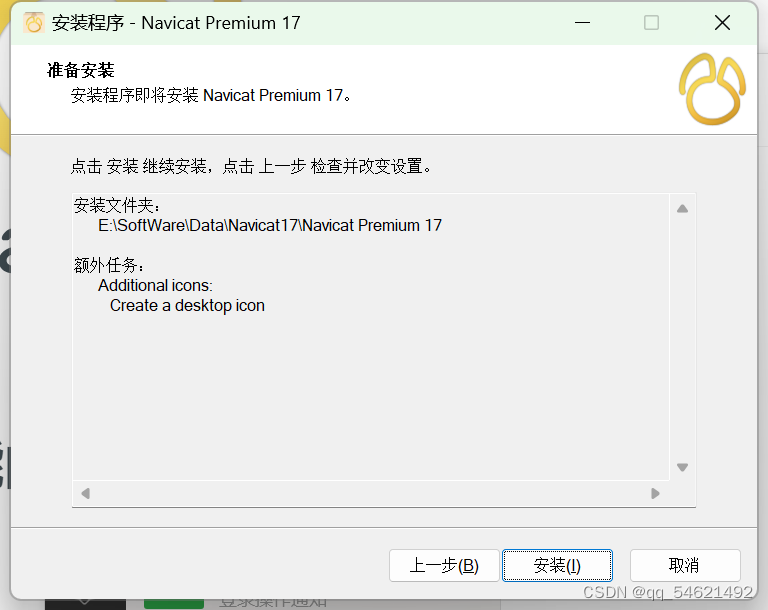Click the 安装(I) button to install
The image size is (768, 610).
point(557,565)
